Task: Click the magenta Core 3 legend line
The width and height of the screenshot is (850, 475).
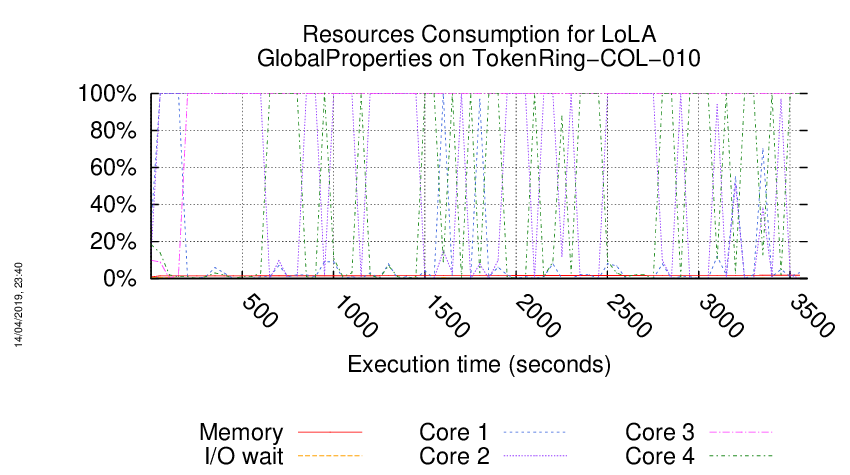Action: (x=740, y=432)
